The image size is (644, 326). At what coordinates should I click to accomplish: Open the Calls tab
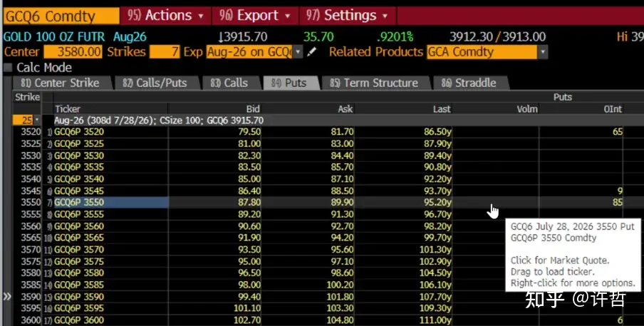click(229, 83)
